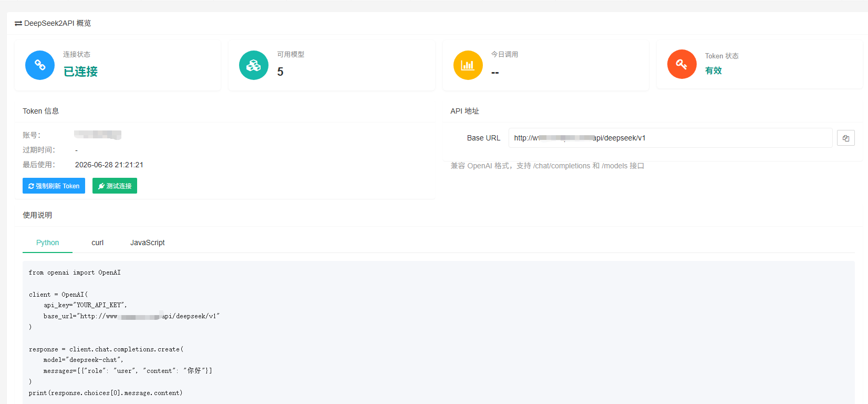Copy the Base URL with copy icon
This screenshot has width=868, height=404.
(846, 138)
